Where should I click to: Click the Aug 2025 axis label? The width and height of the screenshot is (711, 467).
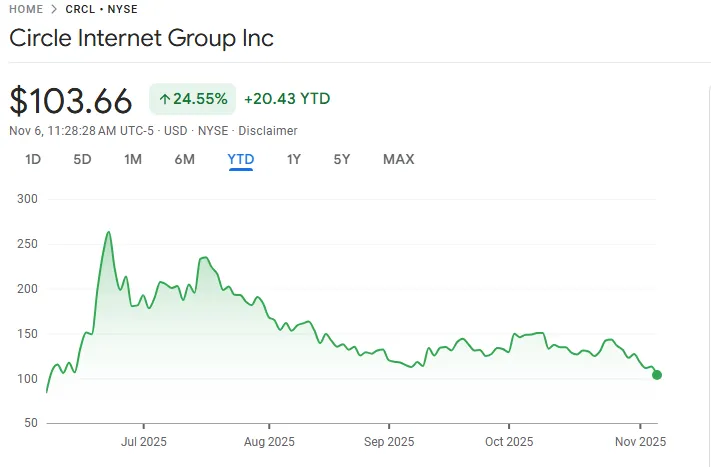pyautogui.click(x=270, y=441)
